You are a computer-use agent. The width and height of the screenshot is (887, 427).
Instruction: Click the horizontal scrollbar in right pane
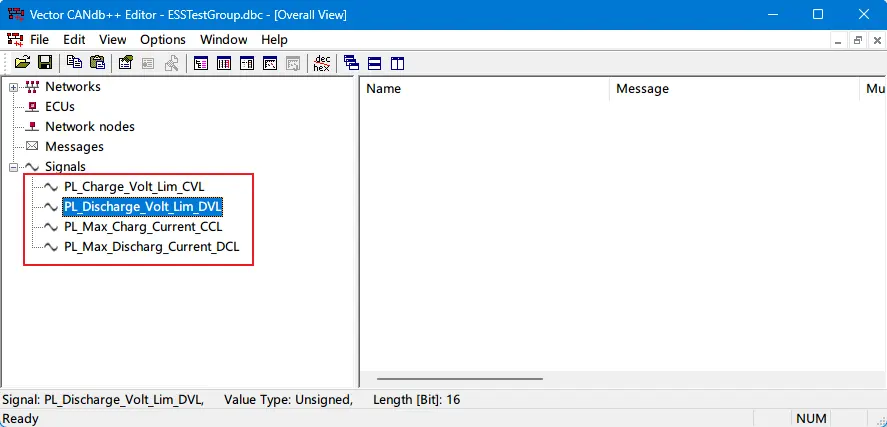coord(460,379)
